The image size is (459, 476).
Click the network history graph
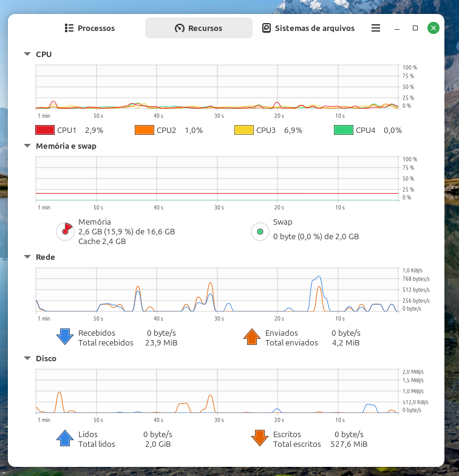click(217, 291)
